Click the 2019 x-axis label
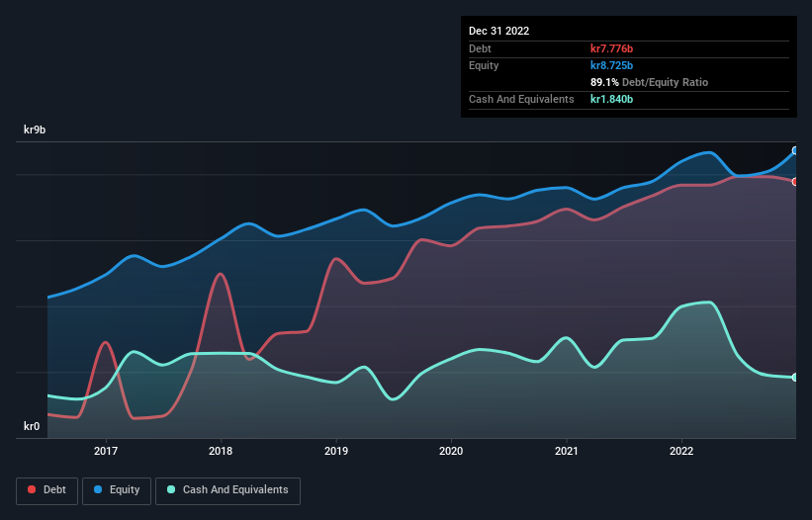812x520 pixels. point(336,451)
